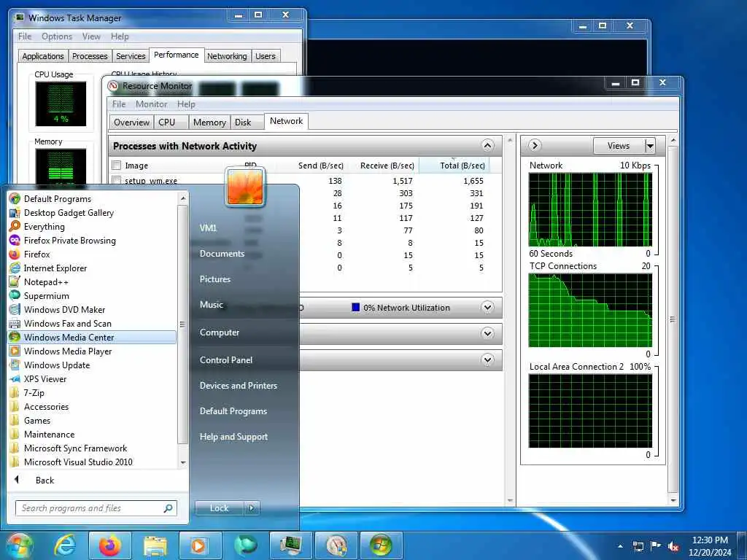Open Devices and Printers link
747x560 pixels.
(239, 386)
